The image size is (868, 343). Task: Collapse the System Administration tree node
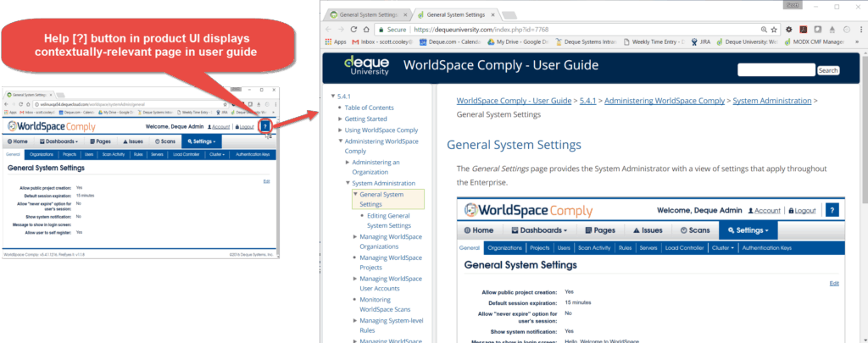pyautogui.click(x=348, y=183)
